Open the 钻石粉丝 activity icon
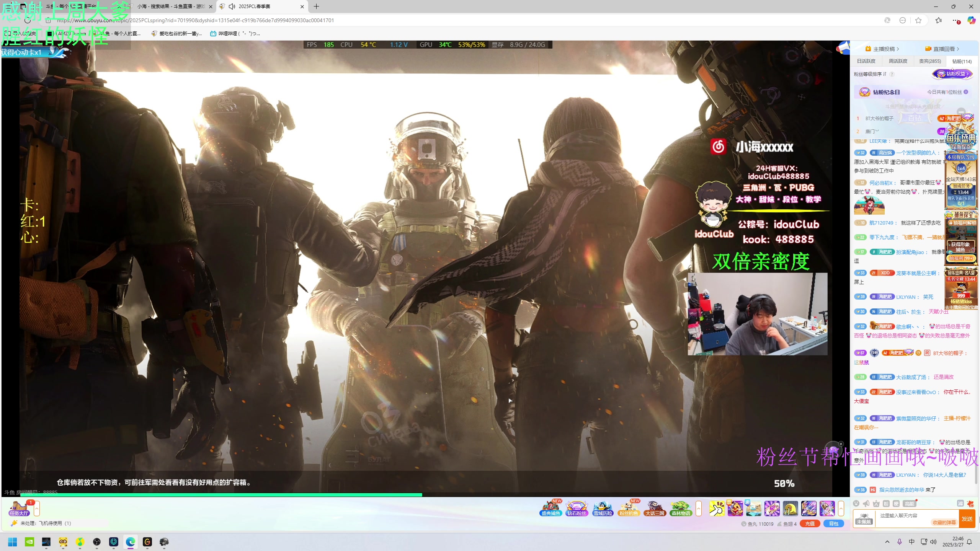 pos(577,508)
